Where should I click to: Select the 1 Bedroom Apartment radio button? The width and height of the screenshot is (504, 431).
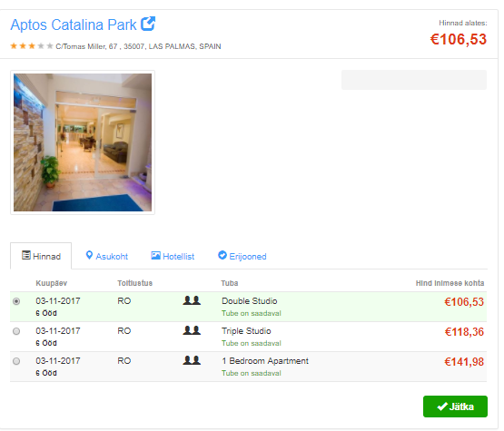point(16,361)
